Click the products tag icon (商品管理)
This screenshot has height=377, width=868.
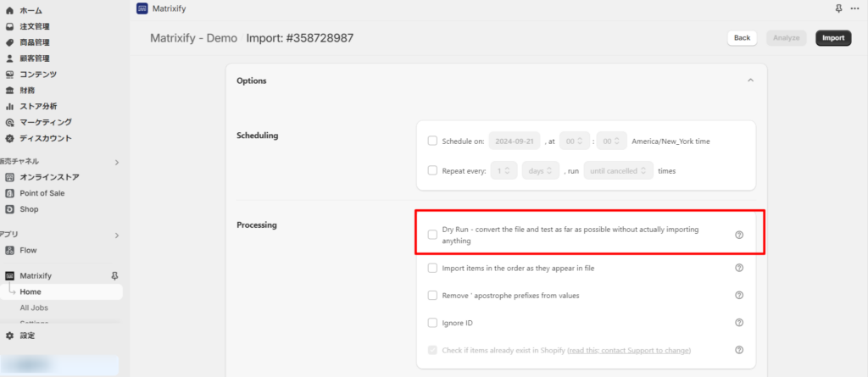(9, 42)
